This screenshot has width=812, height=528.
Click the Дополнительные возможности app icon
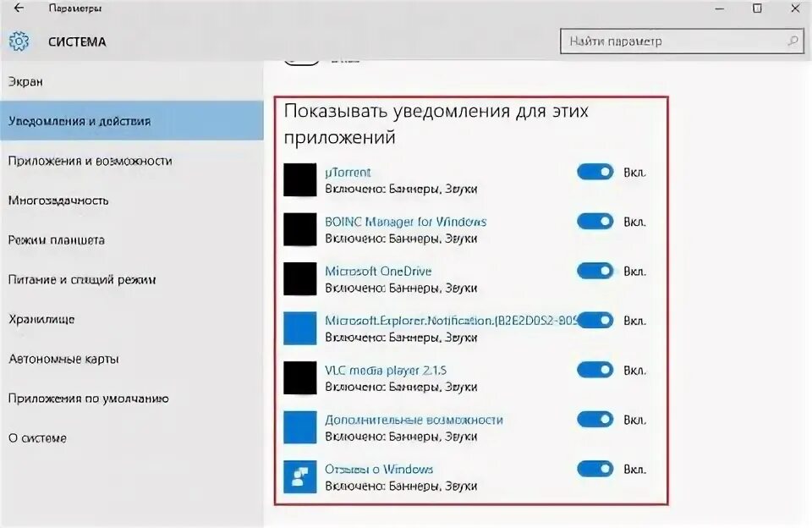299,427
